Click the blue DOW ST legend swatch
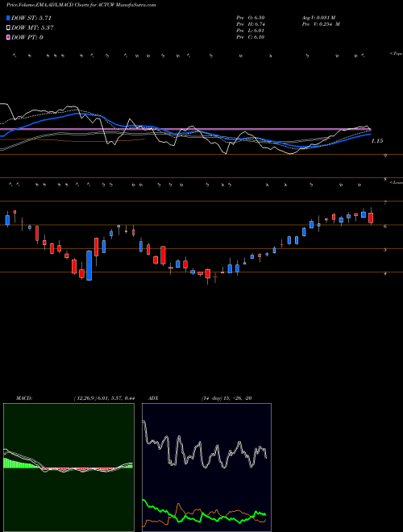This screenshot has width=403, height=532. click(x=8, y=18)
